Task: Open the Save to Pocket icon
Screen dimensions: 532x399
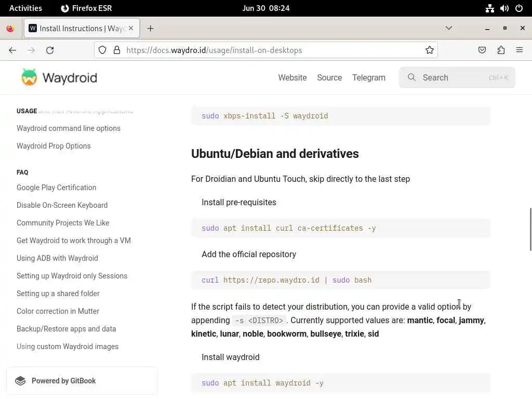Action: (x=482, y=50)
